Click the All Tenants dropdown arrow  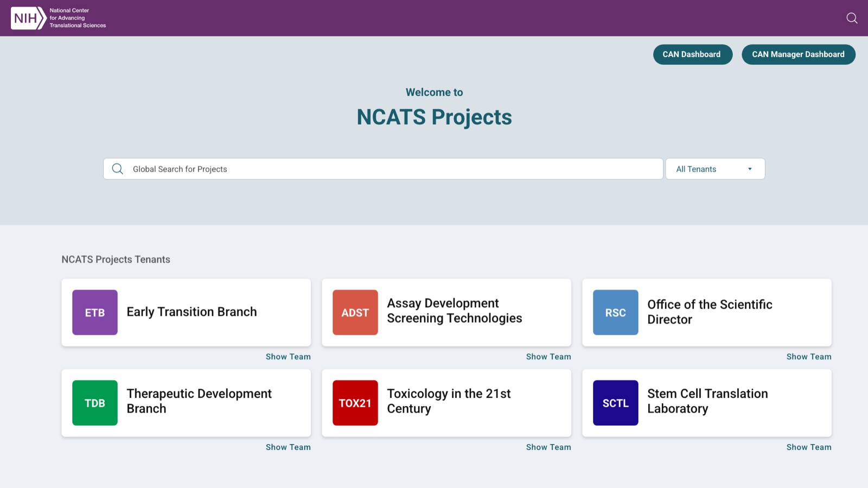coord(750,169)
